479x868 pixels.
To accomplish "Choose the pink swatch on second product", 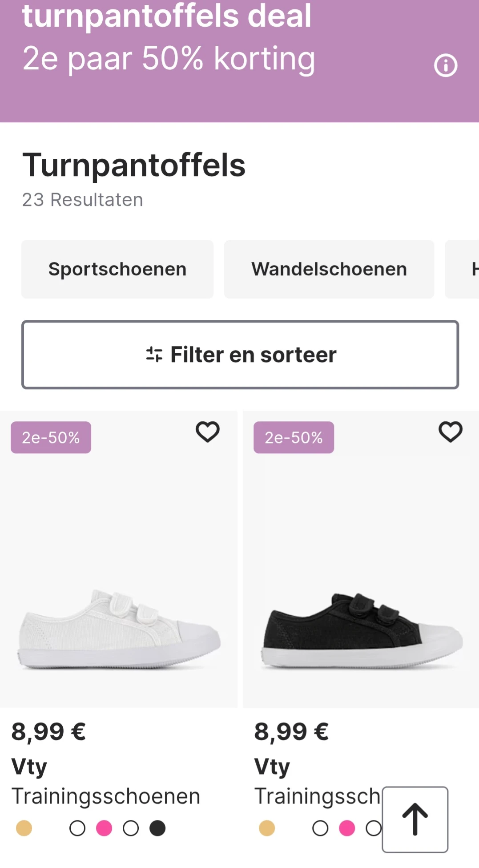I will click(347, 828).
